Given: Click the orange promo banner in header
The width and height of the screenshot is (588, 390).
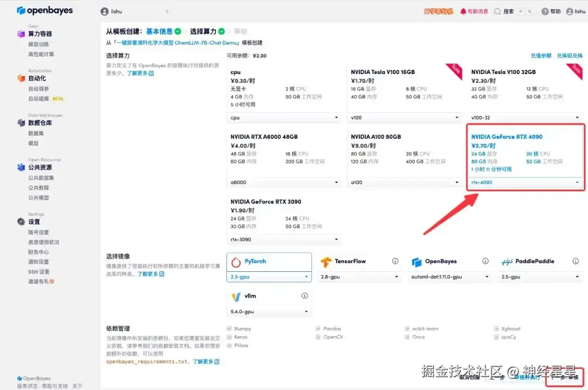Looking at the screenshot, I should [x=438, y=11].
